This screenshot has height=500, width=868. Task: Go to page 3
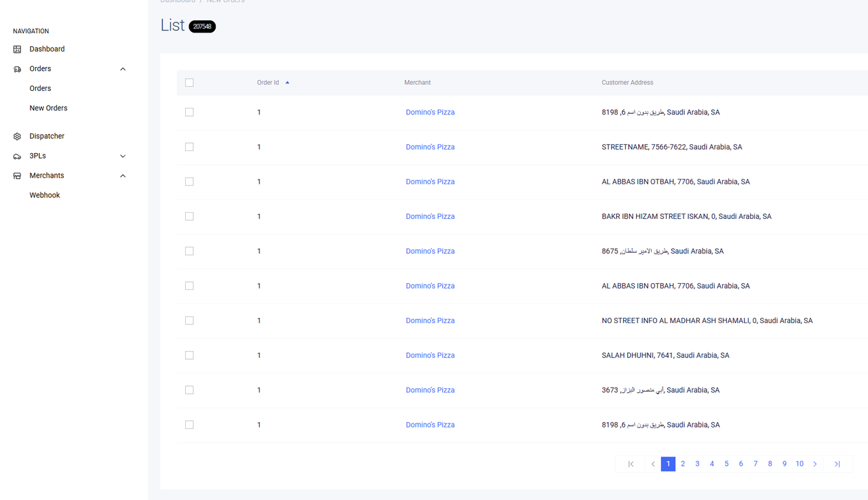(697, 464)
